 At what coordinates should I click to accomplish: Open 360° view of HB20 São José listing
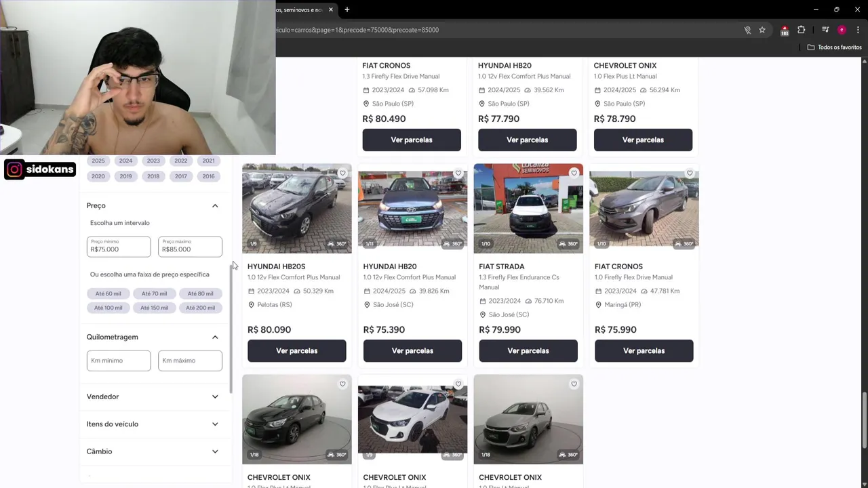pos(452,244)
